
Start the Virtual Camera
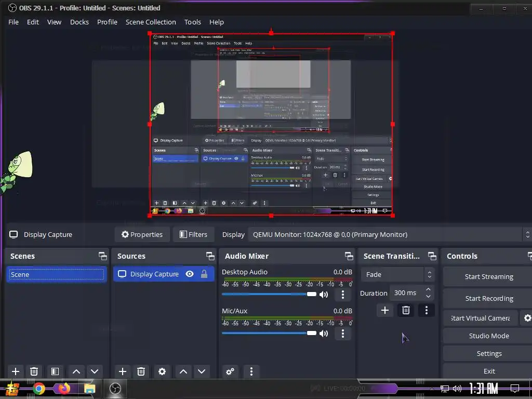point(481,318)
